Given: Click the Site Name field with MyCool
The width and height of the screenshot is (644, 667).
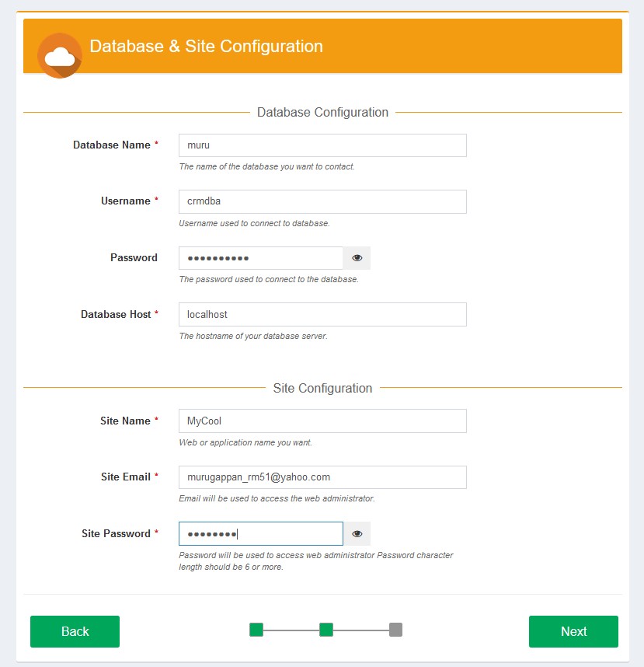Looking at the screenshot, I should [x=322, y=421].
